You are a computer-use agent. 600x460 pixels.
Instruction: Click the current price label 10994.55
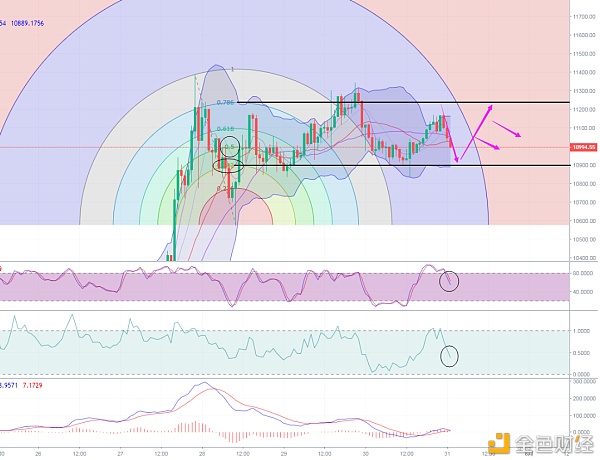584,147
